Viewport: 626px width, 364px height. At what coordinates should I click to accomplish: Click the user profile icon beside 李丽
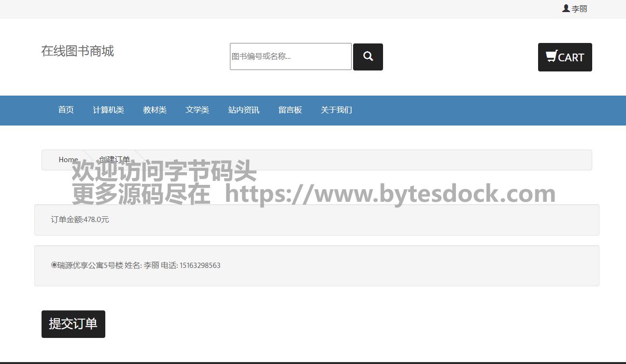click(x=566, y=8)
